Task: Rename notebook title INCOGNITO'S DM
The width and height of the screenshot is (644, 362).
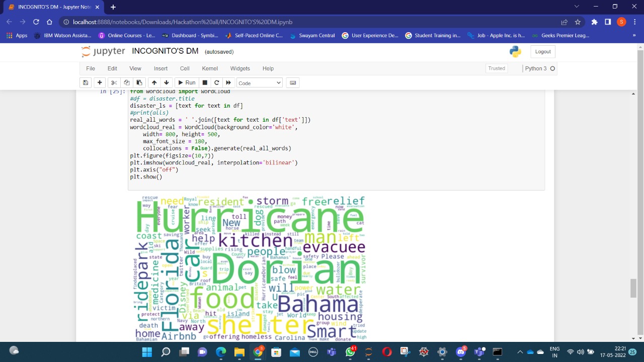Action: click(165, 51)
